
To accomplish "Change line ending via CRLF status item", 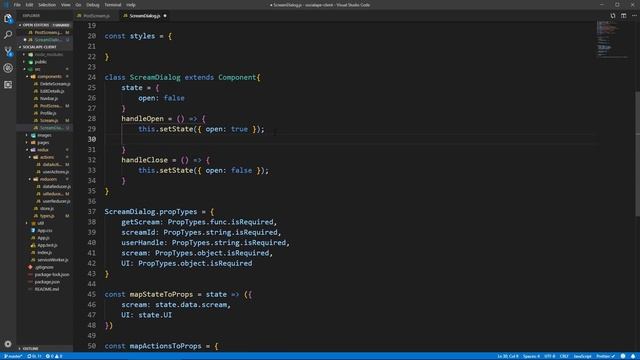I will click(x=564, y=356).
